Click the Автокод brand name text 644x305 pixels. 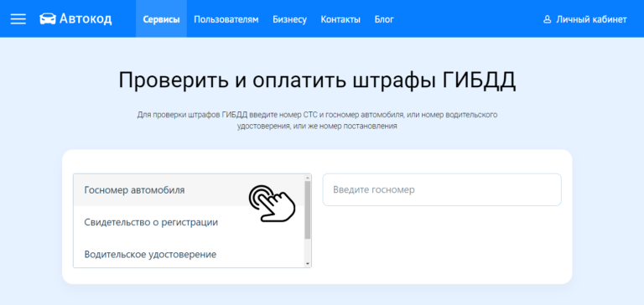86,19
